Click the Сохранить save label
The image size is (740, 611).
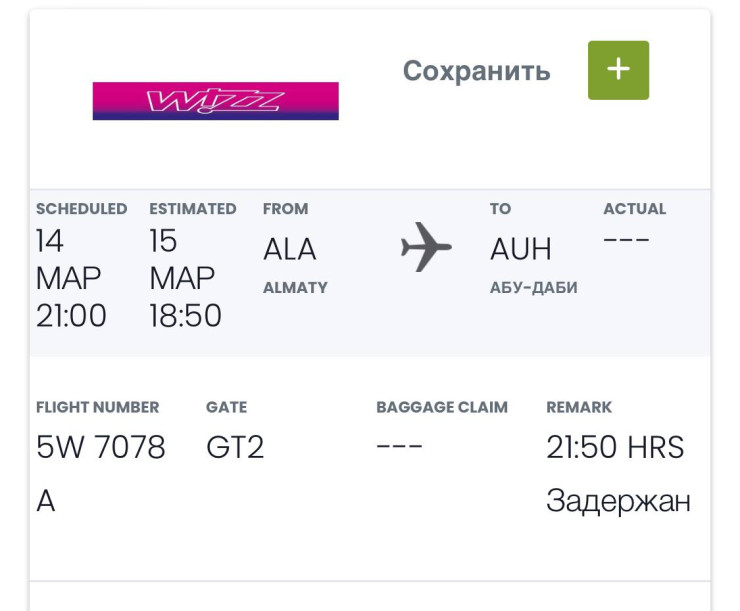coord(476,71)
